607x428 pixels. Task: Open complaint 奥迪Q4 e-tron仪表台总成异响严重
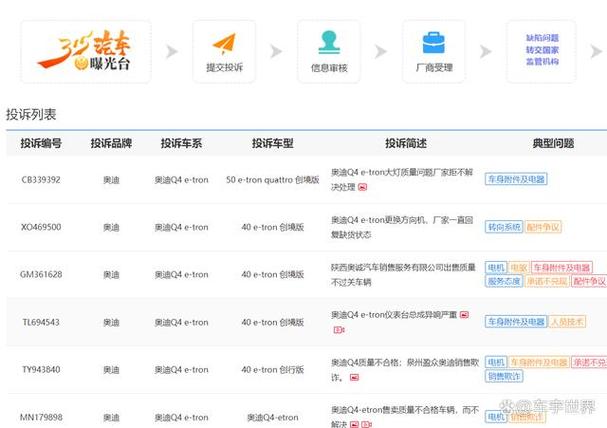[394, 315]
